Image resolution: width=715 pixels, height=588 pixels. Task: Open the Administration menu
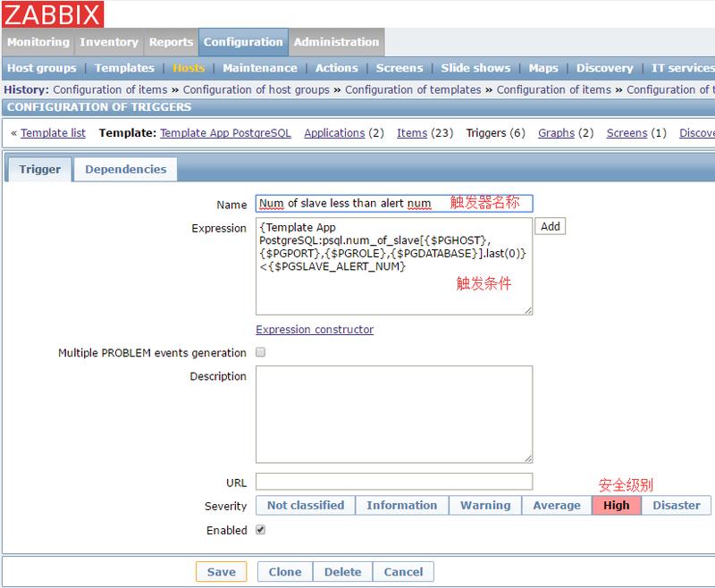pos(336,42)
